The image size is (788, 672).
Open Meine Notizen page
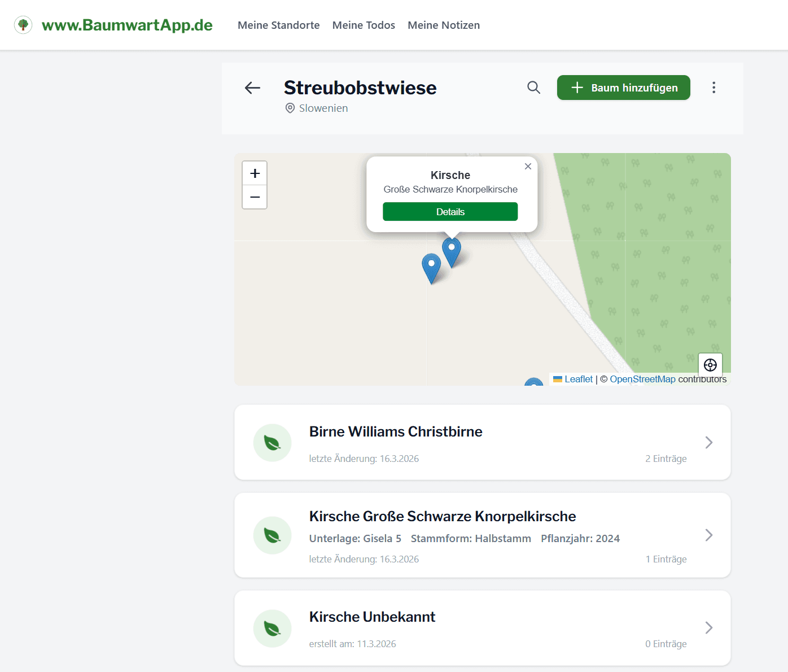click(x=444, y=25)
